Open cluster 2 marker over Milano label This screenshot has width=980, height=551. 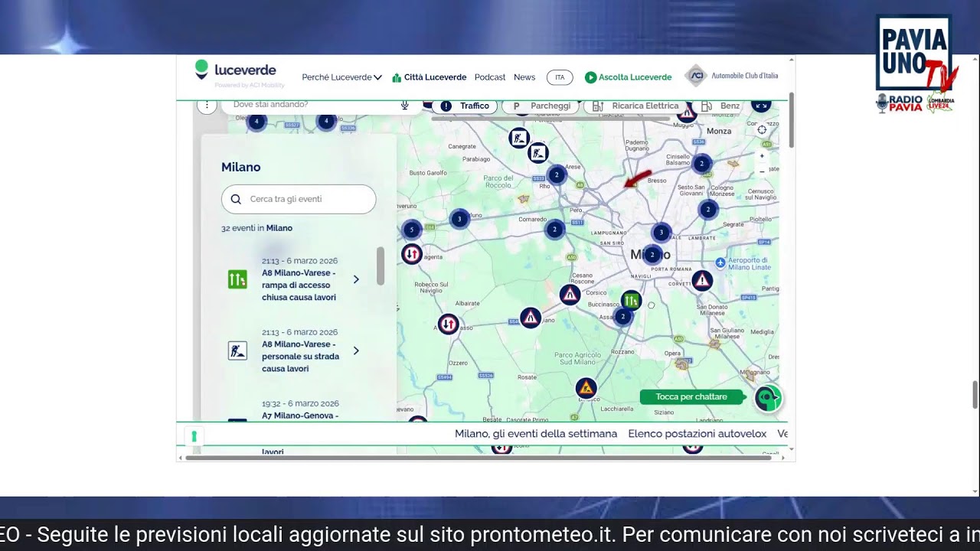[x=652, y=255]
